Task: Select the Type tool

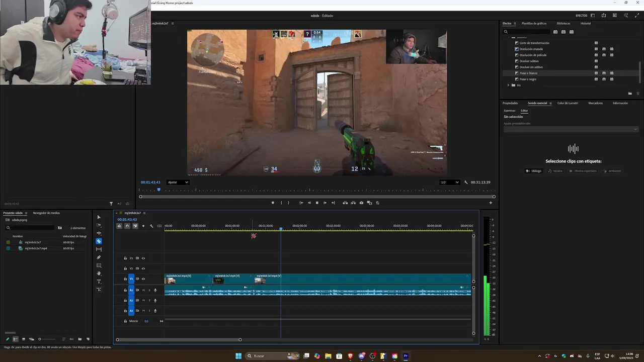Action: 99,282
